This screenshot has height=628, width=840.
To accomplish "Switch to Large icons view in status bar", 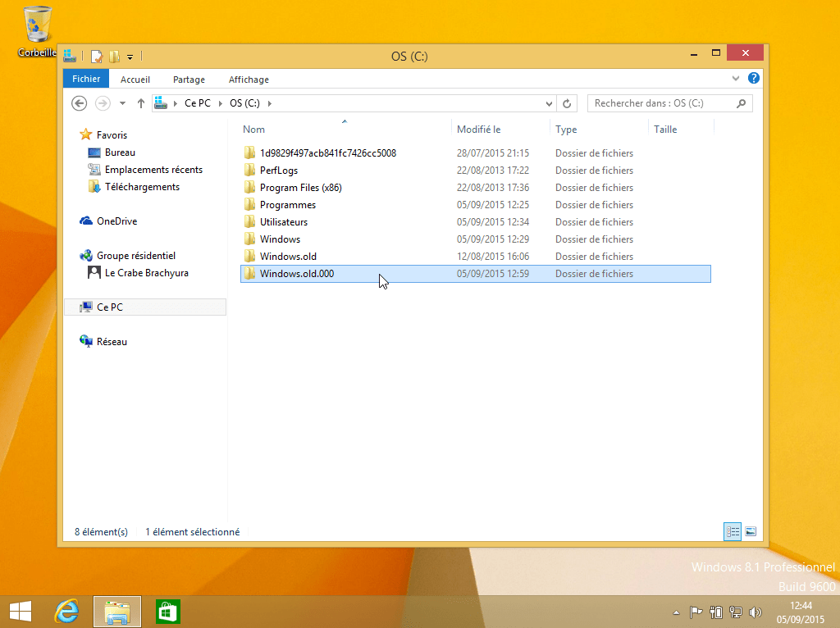I will (751, 531).
